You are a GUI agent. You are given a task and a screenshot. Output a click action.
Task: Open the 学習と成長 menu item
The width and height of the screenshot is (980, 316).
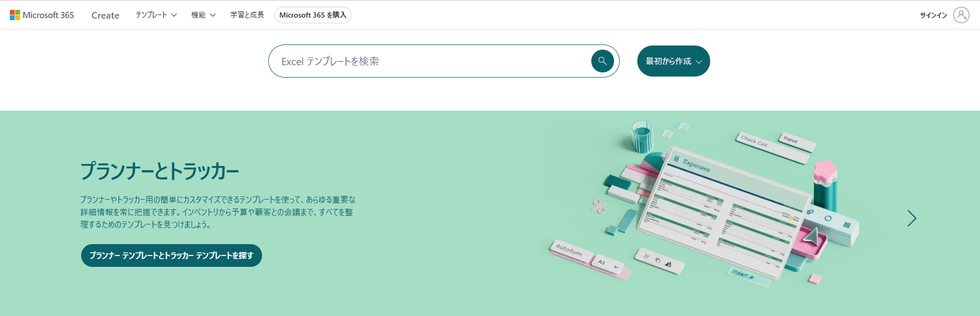click(x=247, y=15)
